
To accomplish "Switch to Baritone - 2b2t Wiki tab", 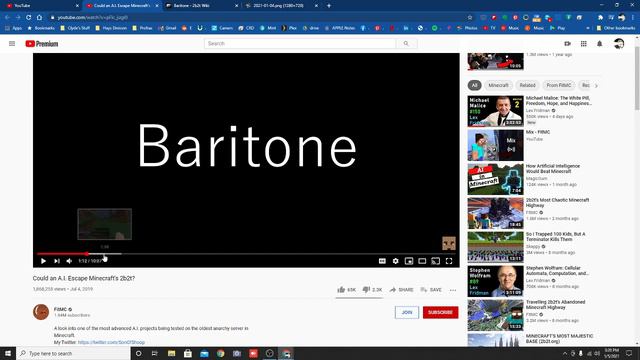I will [202, 6].
